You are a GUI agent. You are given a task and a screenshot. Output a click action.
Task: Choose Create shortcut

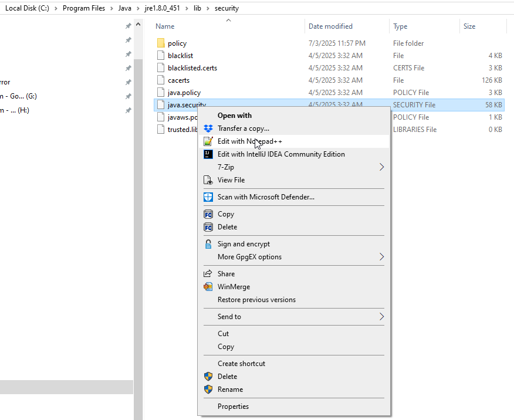(x=294, y=364)
